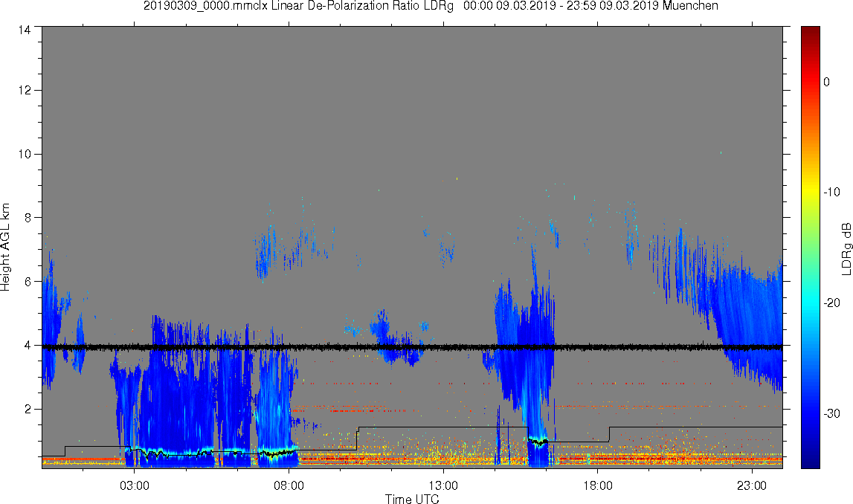Click the colorbar value -20
853x504 pixels.
pyautogui.click(x=831, y=303)
